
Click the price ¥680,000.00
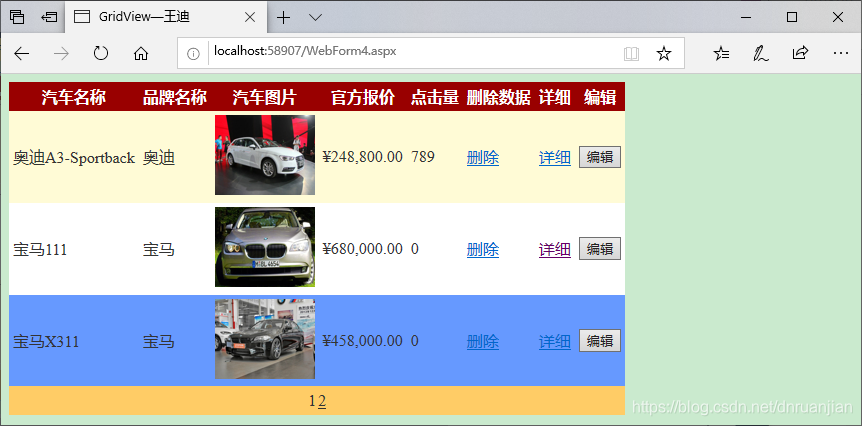(363, 249)
